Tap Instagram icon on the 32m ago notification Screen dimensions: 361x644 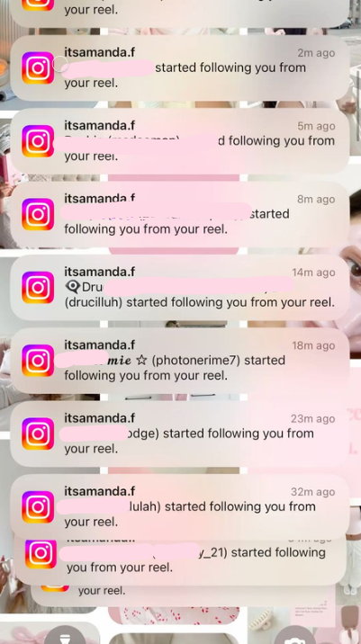click(38, 506)
